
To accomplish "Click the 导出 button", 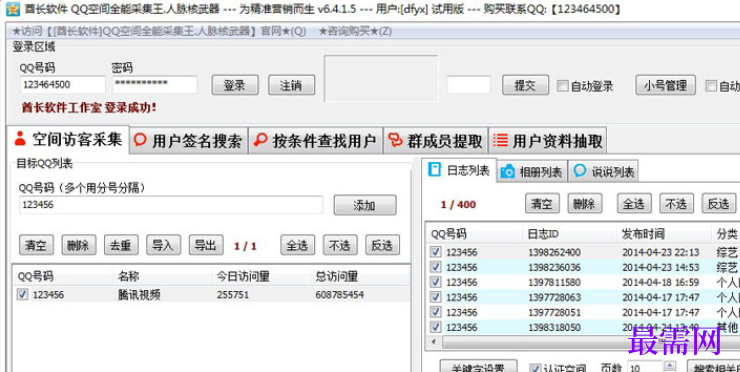I will click(206, 245).
